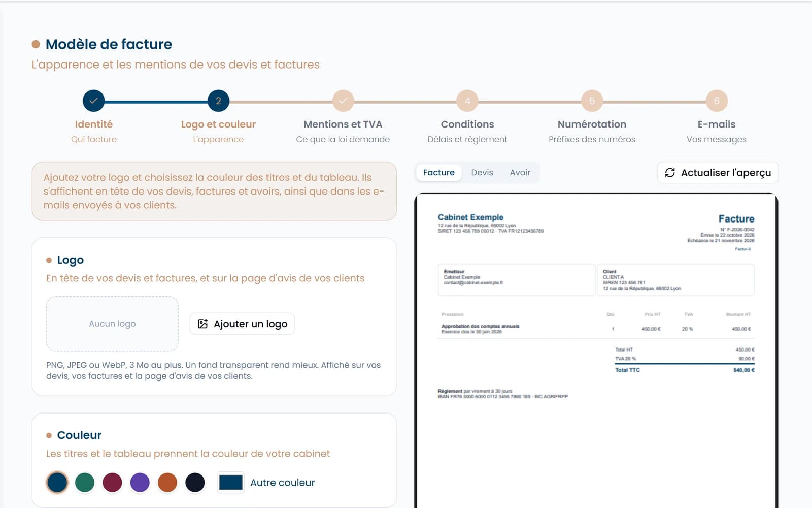Click Cabinet Exemple title in preview
This screenshot has width=812, height=508.
(470, 217)
